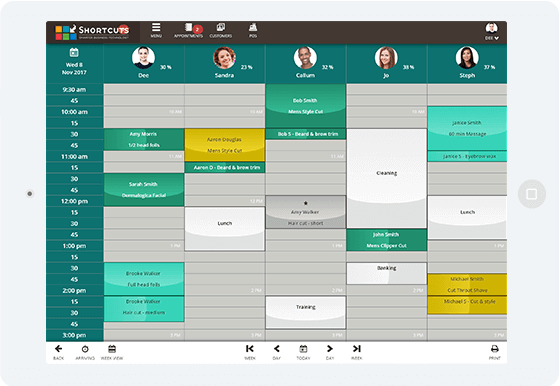Open Bob S - Beard & brow trim

306,134
